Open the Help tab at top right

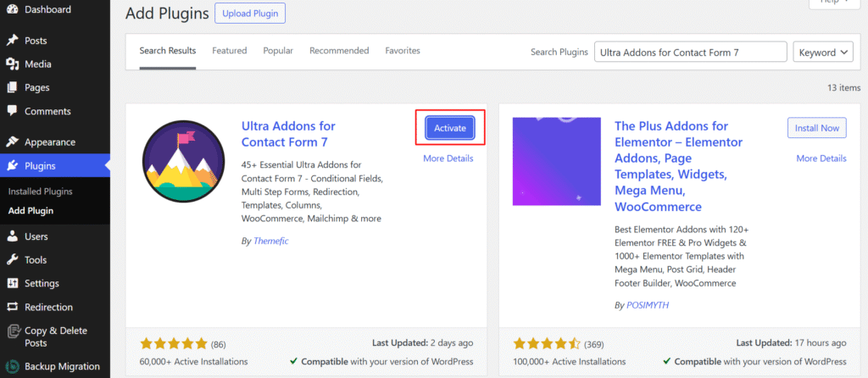tap(837, 3)
